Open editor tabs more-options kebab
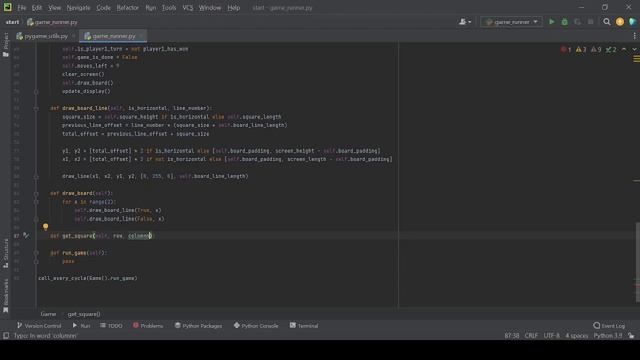 click(x=635, y=36)
